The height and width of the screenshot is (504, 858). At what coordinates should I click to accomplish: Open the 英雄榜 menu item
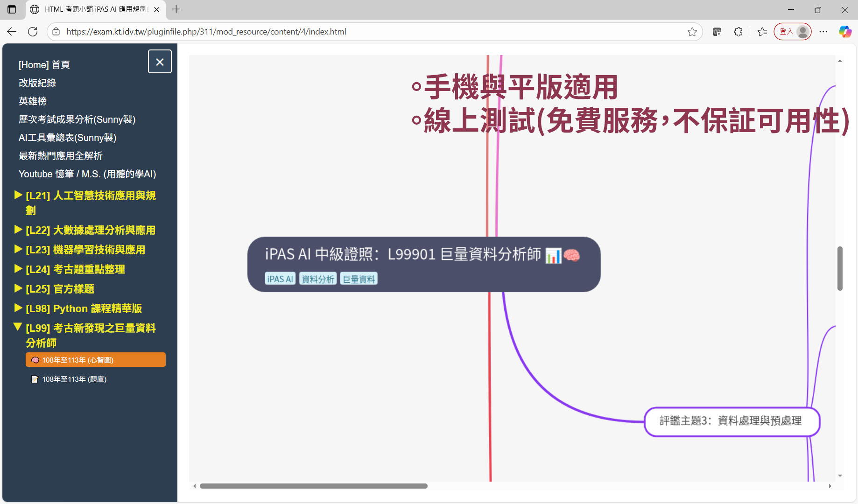coord(33,101)
